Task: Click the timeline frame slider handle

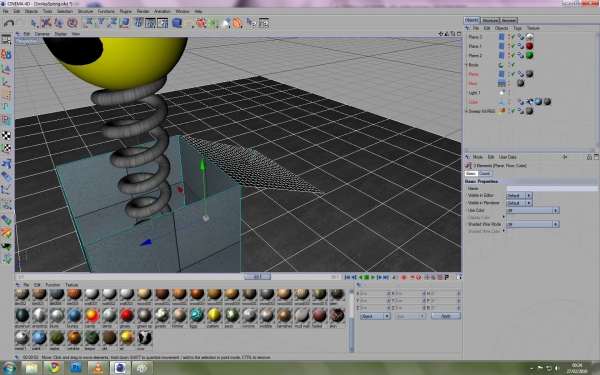Action: click(258, 277)
